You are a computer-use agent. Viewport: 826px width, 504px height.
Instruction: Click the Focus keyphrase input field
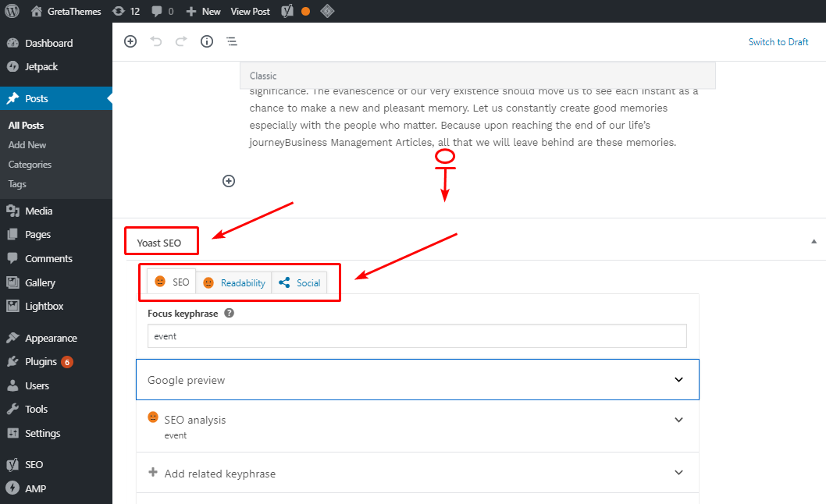(x=417, y=336)
